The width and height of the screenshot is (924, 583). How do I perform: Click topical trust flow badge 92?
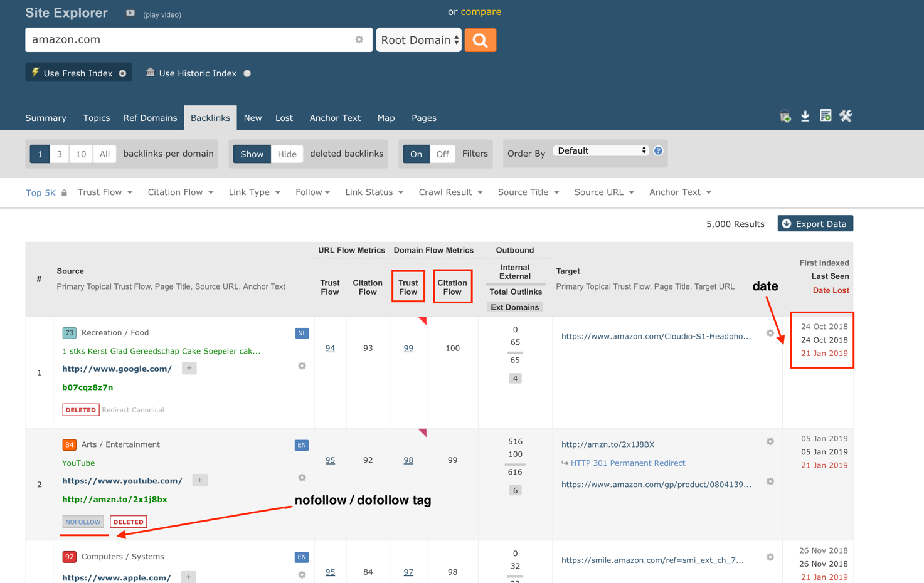(x=69, y=557)
